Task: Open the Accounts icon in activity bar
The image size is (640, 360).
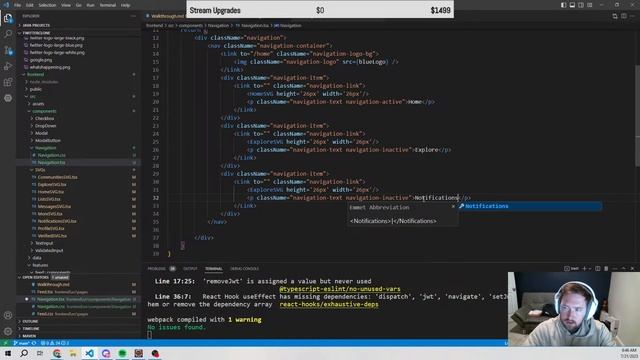Action: pos(8,315)
